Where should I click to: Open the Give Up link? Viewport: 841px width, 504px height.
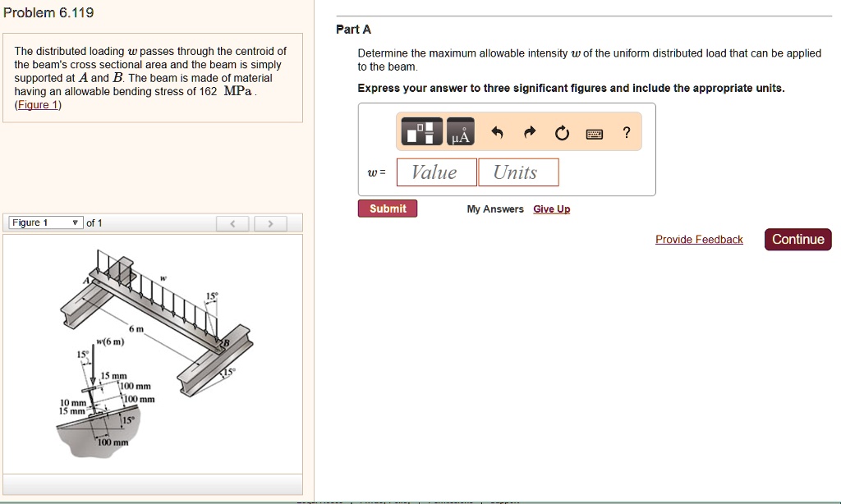tap(551, 209)
